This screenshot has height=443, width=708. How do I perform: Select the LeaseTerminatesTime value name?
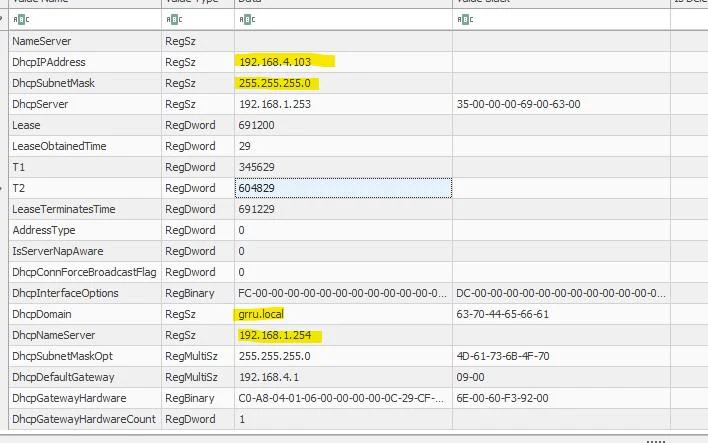pyautogui.click(x=64, y=209)
